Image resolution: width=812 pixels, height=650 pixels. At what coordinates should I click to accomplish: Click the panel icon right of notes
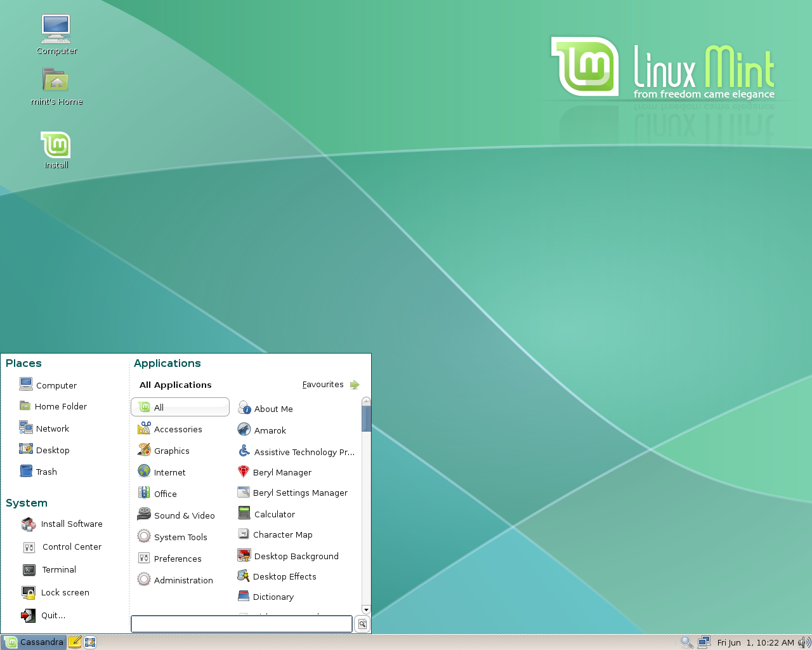click(x=90, y=642)
